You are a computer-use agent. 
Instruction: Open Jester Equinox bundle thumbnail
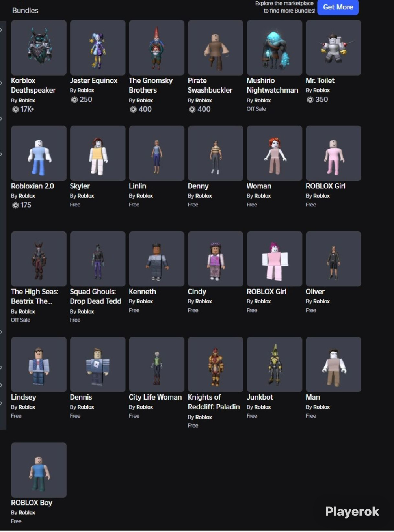(98, 48)
